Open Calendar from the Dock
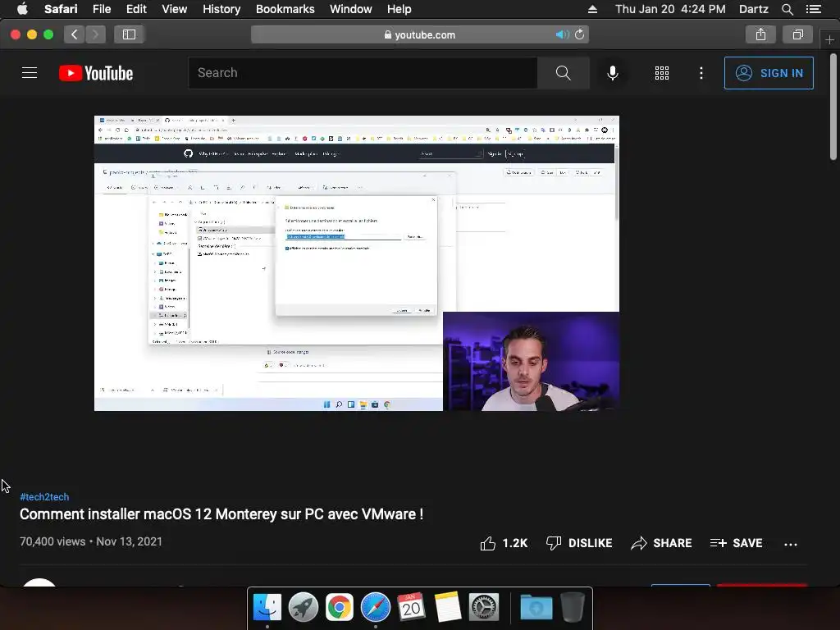This screenshot has width=840, height=630. (x=412, y=607)
